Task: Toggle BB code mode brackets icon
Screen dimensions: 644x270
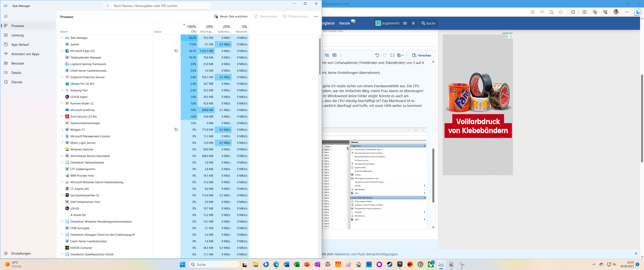Action: 392,55
